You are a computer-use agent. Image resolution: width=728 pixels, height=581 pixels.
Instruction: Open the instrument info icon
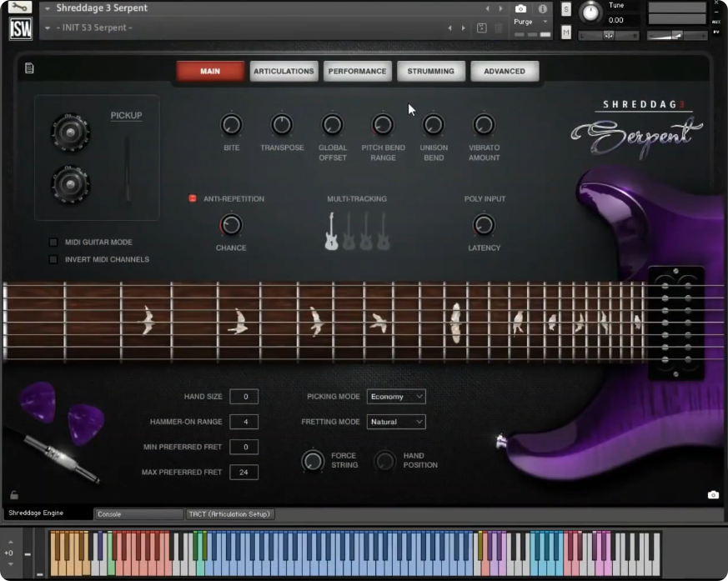tap(542, 9)
